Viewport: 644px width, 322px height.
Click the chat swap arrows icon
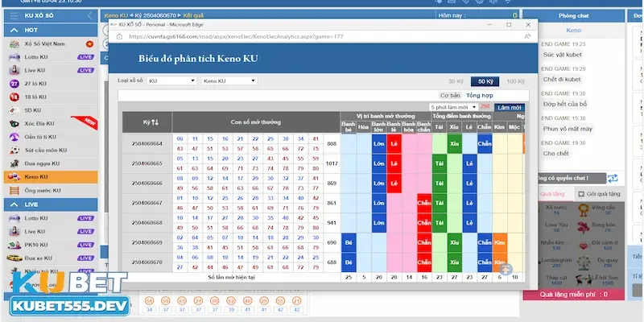coord(613,178)
